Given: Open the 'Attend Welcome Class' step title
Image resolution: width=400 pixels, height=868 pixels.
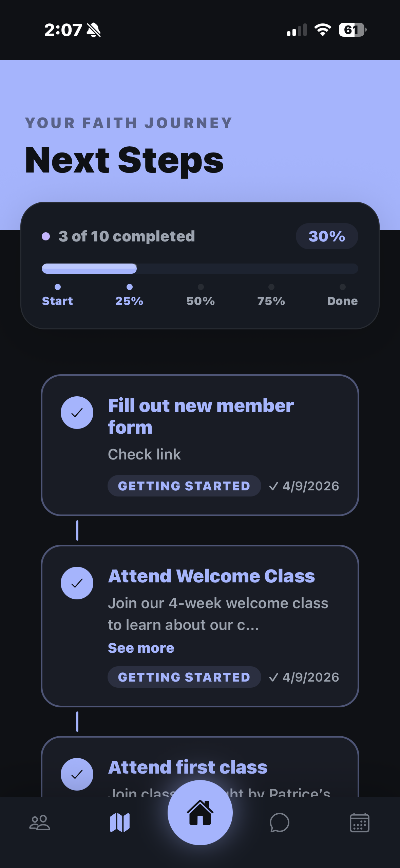Looking at the screenshot, I should click(x=211, y=576).
